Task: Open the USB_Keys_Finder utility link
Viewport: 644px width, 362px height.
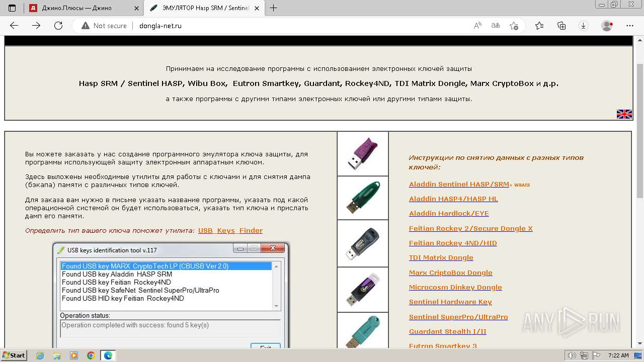Action: pos(230,230)
